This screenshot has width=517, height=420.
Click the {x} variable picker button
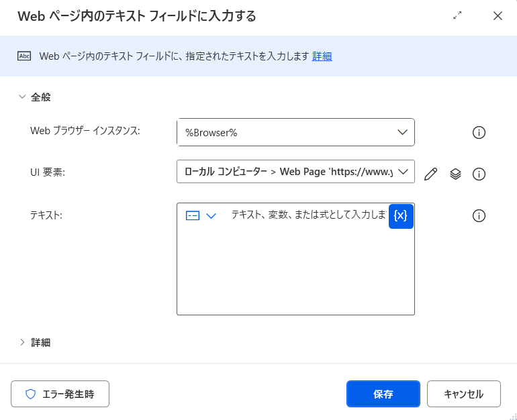[401, 216]
